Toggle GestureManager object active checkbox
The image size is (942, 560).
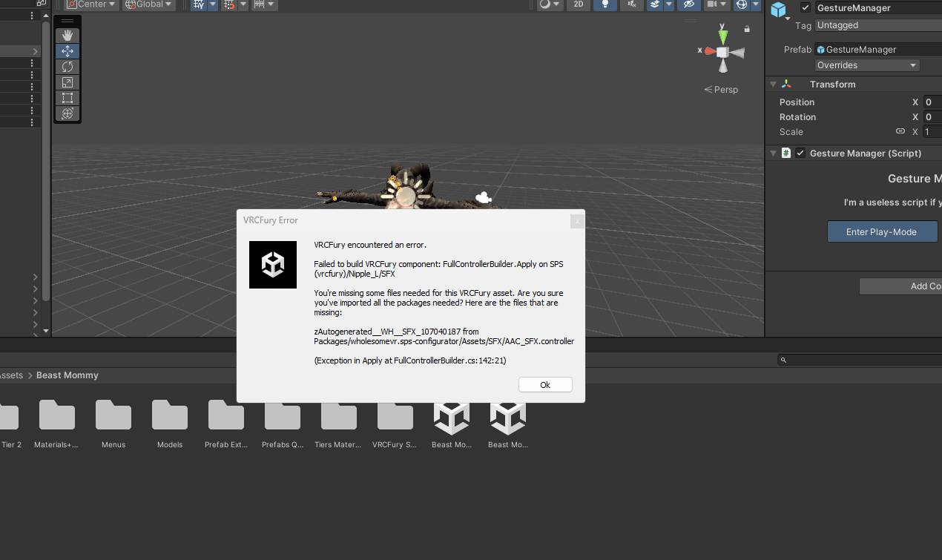(x=806, y=8)
